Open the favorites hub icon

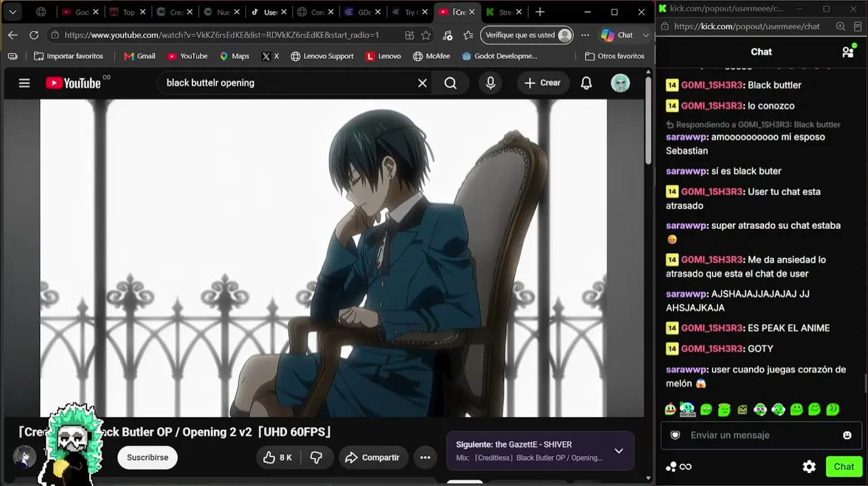tap(468, 35)
